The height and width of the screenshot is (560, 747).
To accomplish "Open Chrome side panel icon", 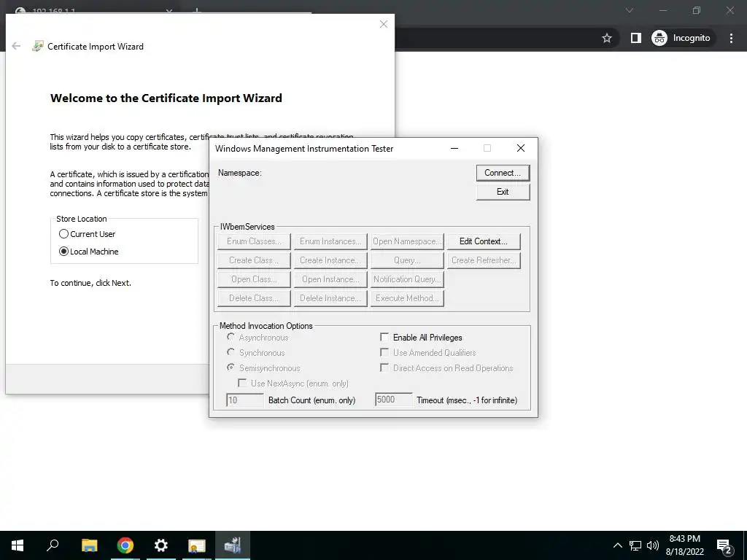I will pos(636,38).
